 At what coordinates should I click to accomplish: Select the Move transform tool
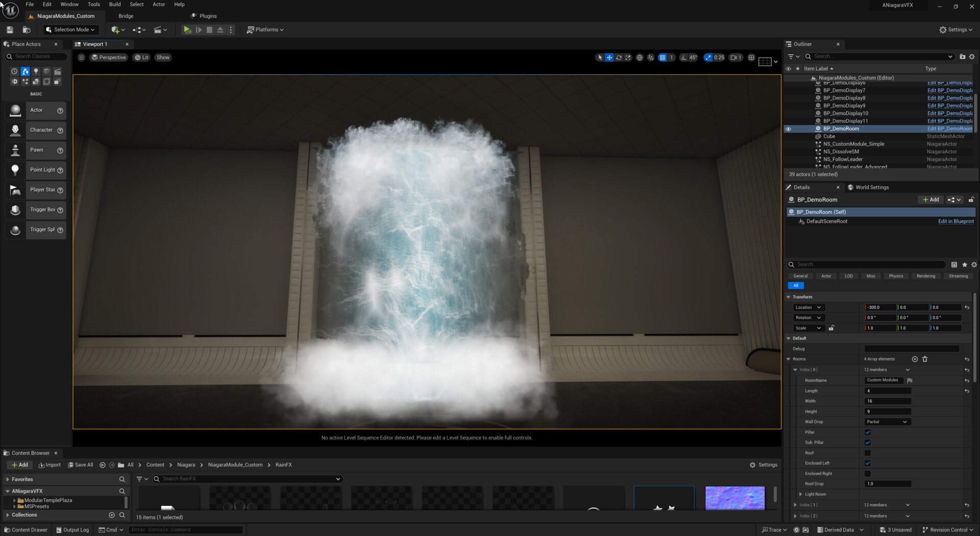click(x=609, y=57)
